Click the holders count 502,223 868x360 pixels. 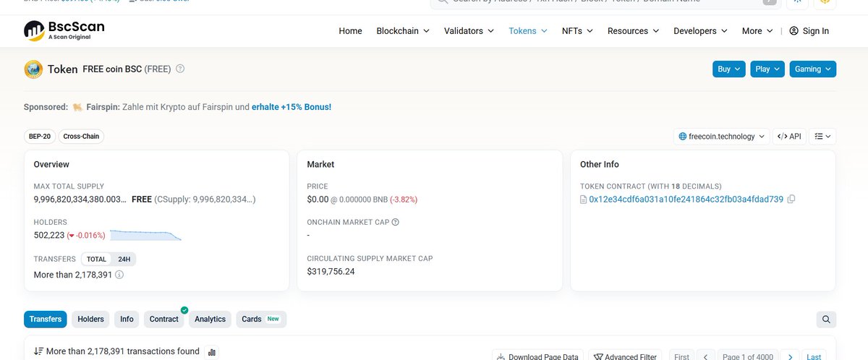(48, 235)
